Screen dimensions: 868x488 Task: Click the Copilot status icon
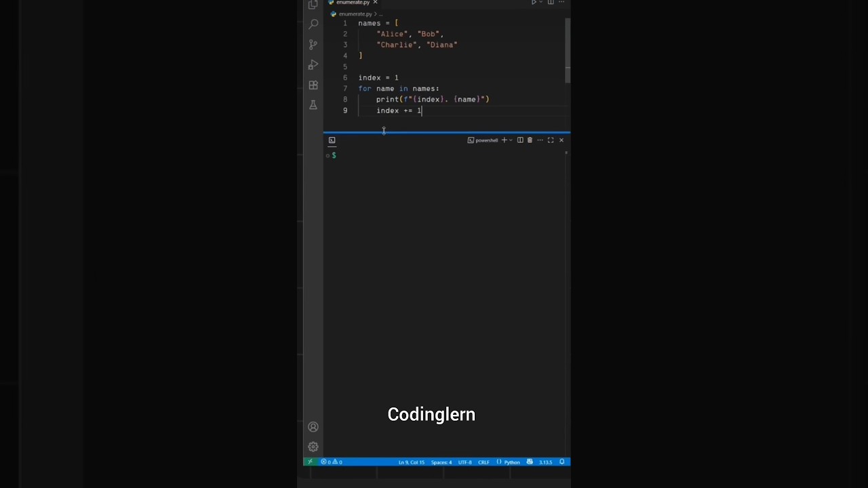pyautogui.click(x=530, y=462)
